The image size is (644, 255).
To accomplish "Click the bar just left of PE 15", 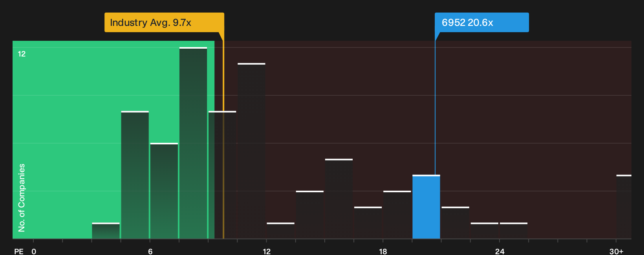I will click(310, 215).
